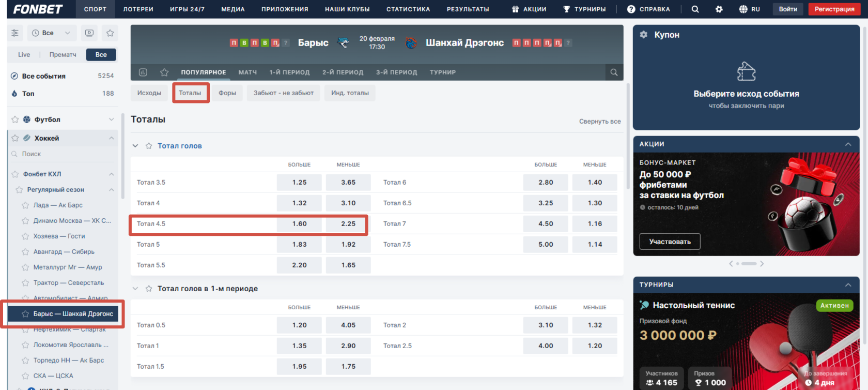
Task: Open coupon settings gear icon
Action: click(x=643, y=35)
